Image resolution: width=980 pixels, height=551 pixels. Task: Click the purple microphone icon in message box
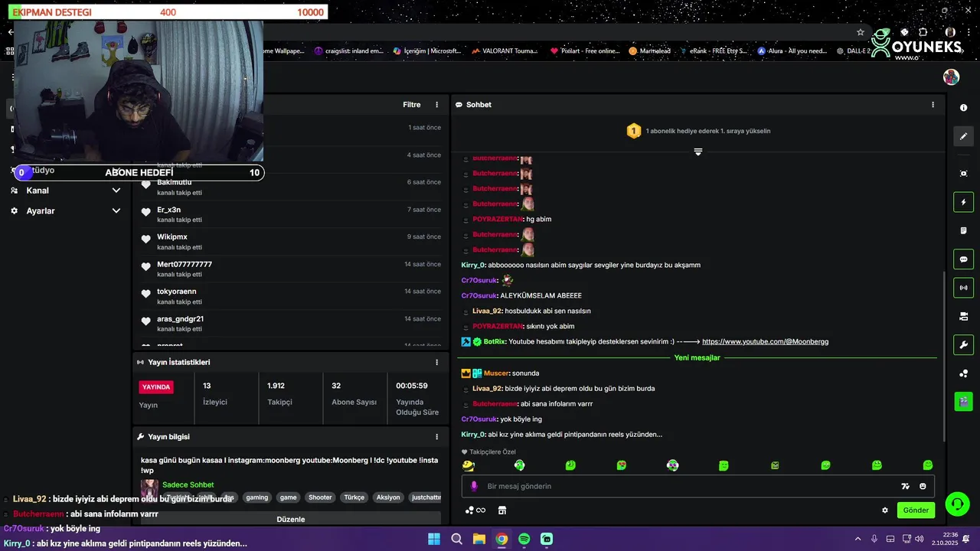[474, 486]
